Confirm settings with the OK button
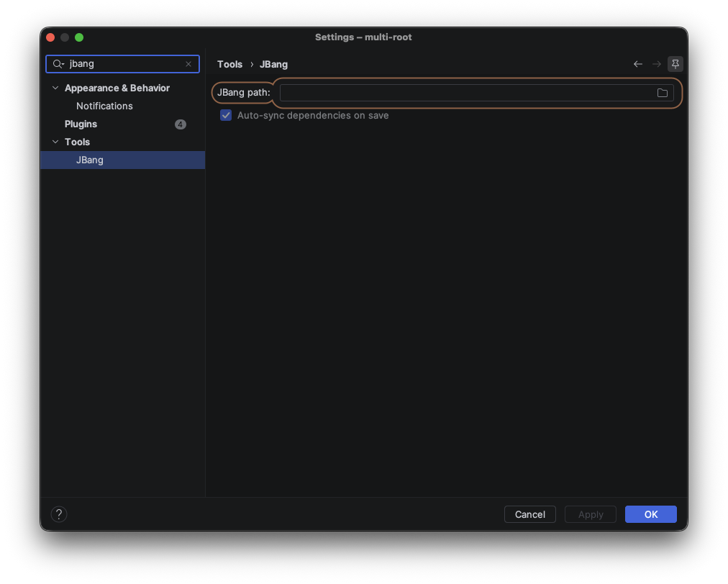728x584 pixels. (650, 514)
